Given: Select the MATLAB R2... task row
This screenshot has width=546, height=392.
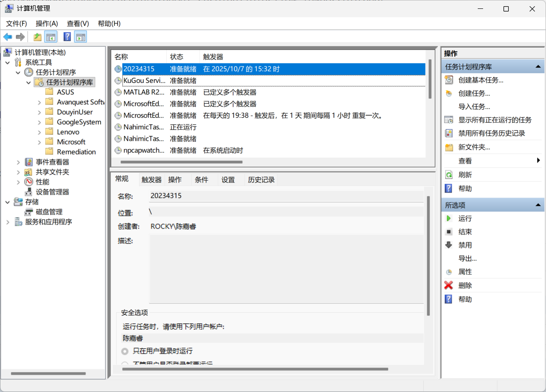Looking at the screenshot, I should coord(269,92).
